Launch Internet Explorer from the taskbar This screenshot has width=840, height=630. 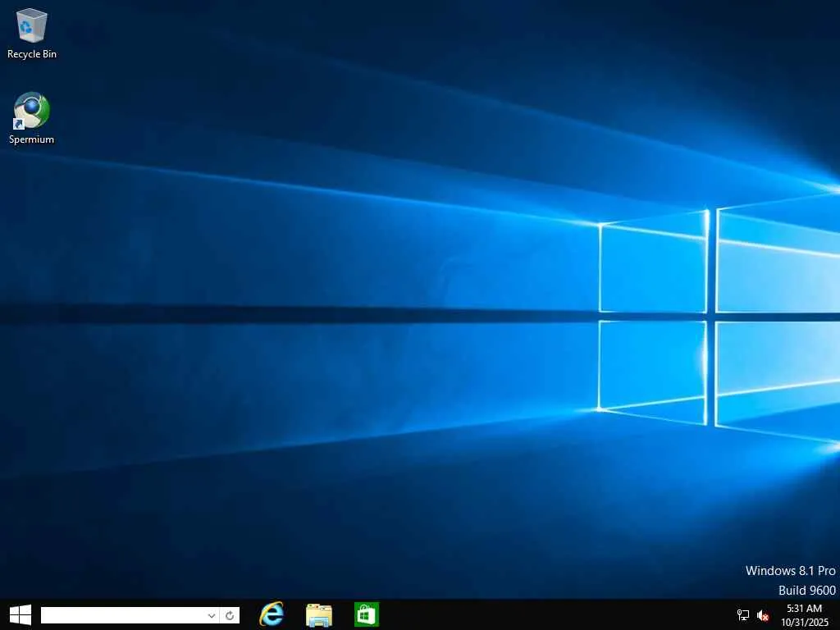(x=272, y=614)
